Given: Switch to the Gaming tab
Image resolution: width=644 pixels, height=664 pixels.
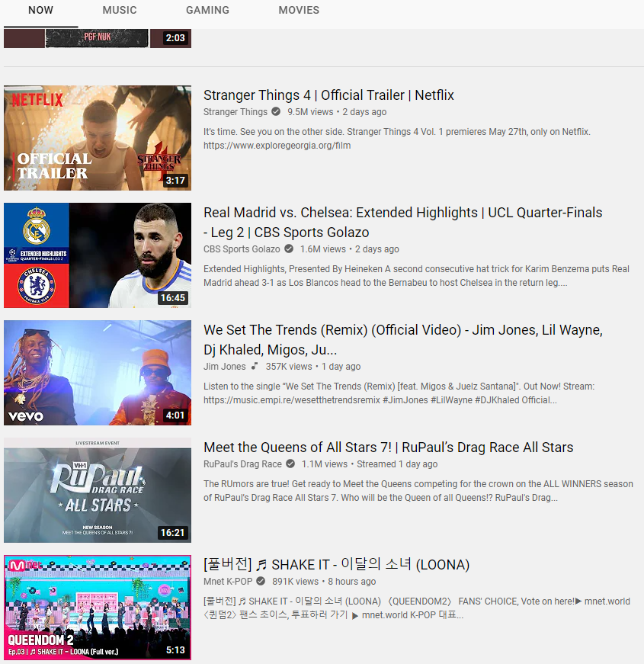Looking at the screenshot, I should (207, 10).
